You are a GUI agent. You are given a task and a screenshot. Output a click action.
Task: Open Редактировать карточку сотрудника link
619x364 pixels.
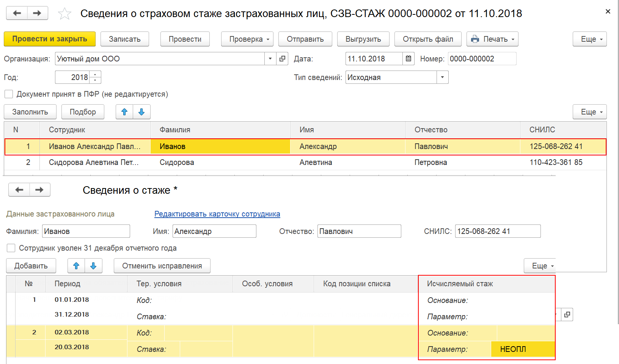[x=217, y=214]
